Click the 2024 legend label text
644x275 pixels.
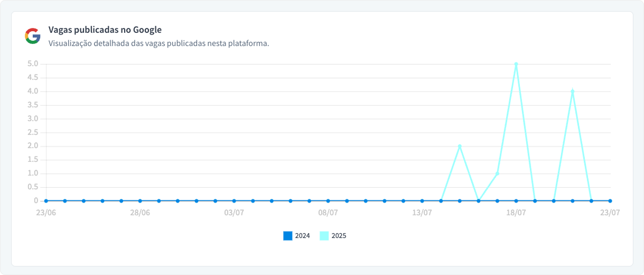pyautogui.click(x=302, y=236)
